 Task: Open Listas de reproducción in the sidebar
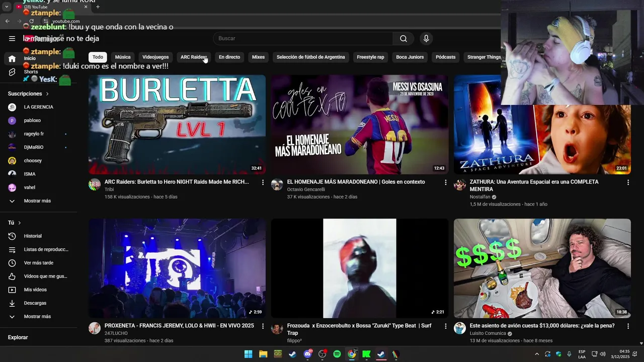click(x=39, y=249)
